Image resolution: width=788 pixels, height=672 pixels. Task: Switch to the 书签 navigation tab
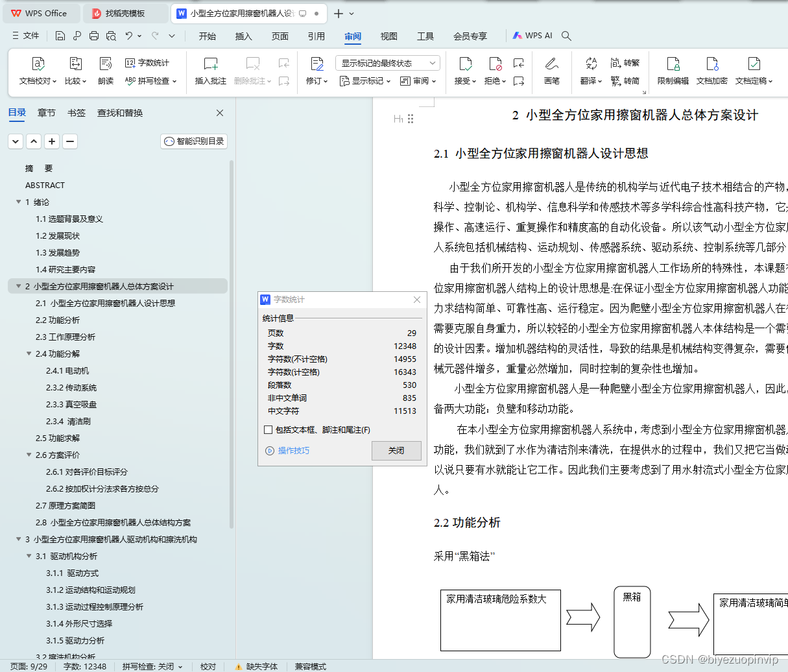pyautogui.click(x=77, y=113)
